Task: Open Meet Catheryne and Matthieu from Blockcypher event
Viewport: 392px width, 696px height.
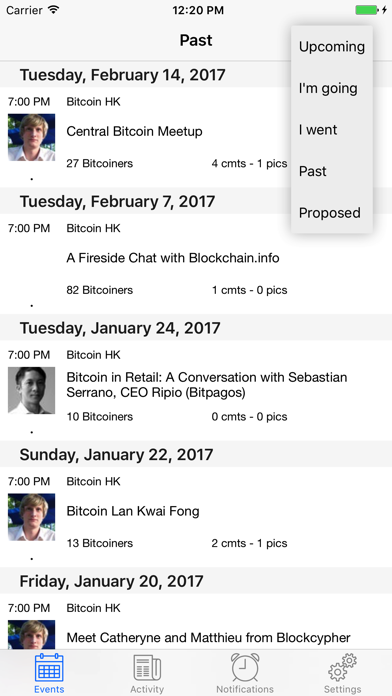Action: click(x=209, y=638)
